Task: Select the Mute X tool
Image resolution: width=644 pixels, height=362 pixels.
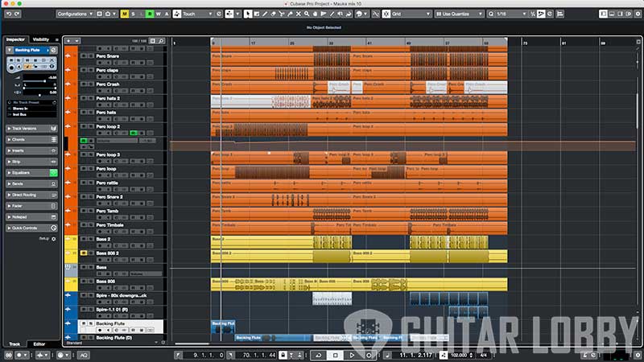Action: click(299, 14)
